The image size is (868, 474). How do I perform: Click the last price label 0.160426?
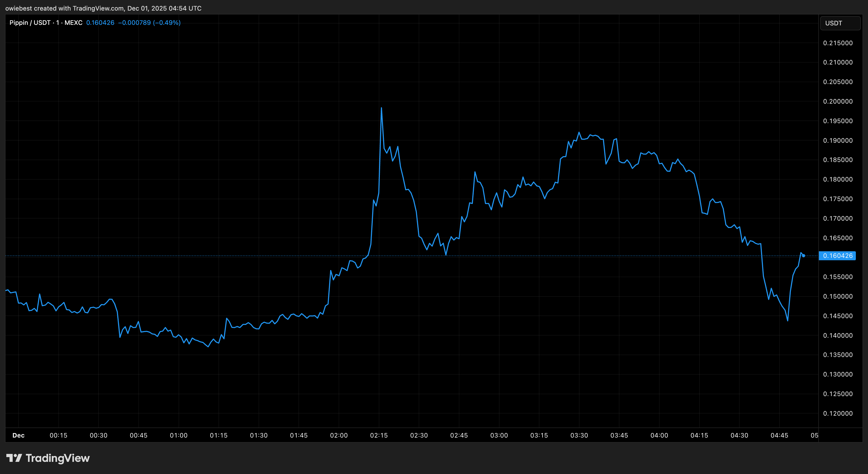838,256
